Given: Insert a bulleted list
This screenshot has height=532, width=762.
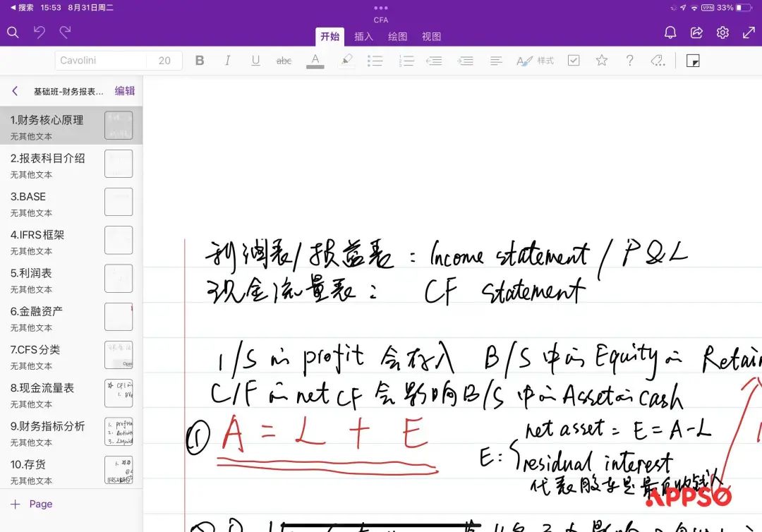Looking at the screenshot, I should [375, 61].
